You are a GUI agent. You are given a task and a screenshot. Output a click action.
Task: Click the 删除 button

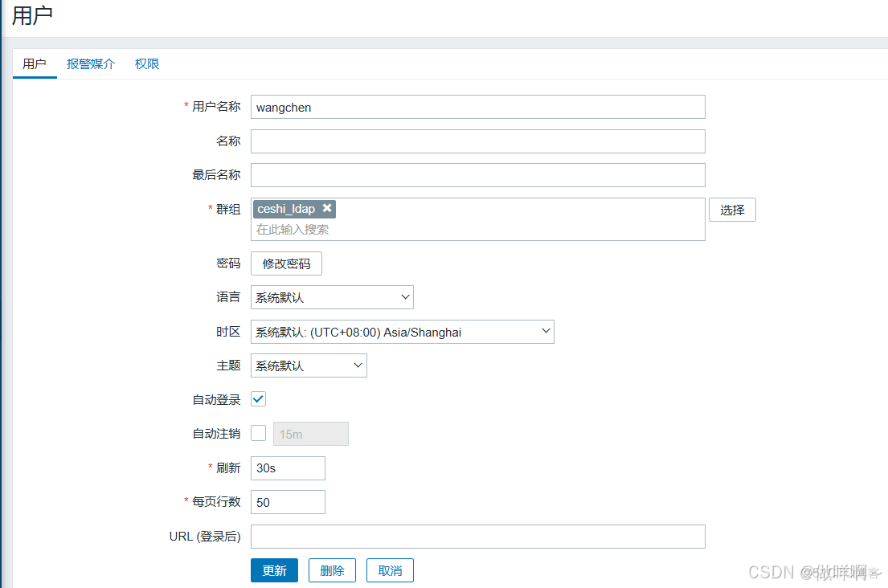coord(332,570)
